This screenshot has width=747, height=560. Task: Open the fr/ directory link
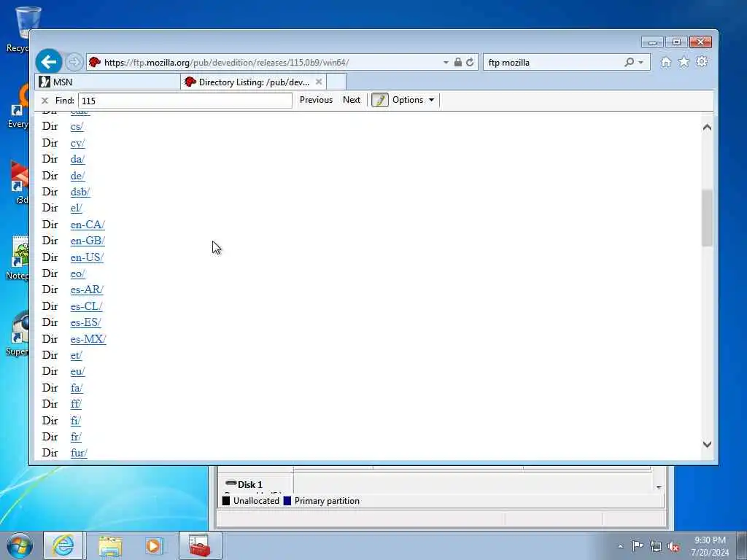[76, 437]
